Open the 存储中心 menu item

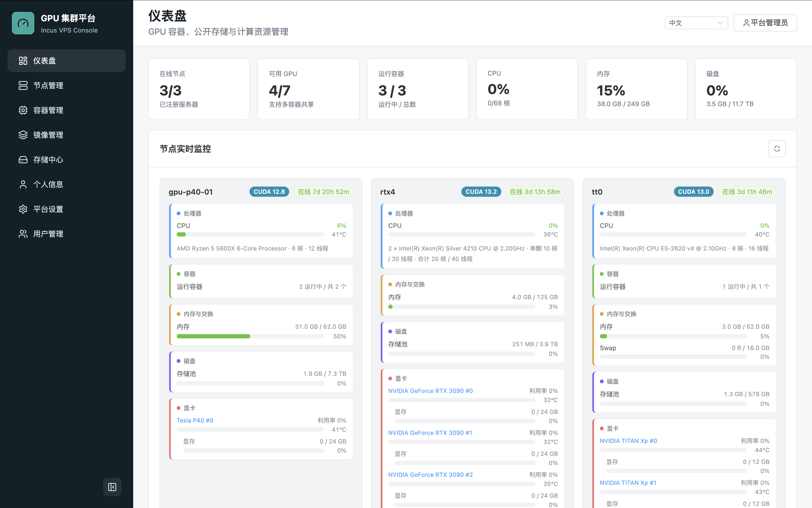point(66,160)
